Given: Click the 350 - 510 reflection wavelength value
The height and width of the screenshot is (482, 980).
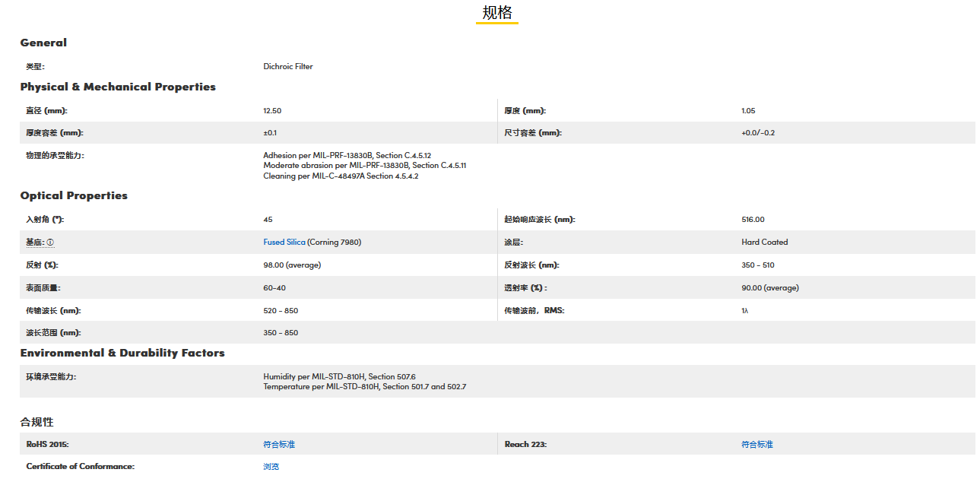Looking at the screenshot, I should [758, 265].
